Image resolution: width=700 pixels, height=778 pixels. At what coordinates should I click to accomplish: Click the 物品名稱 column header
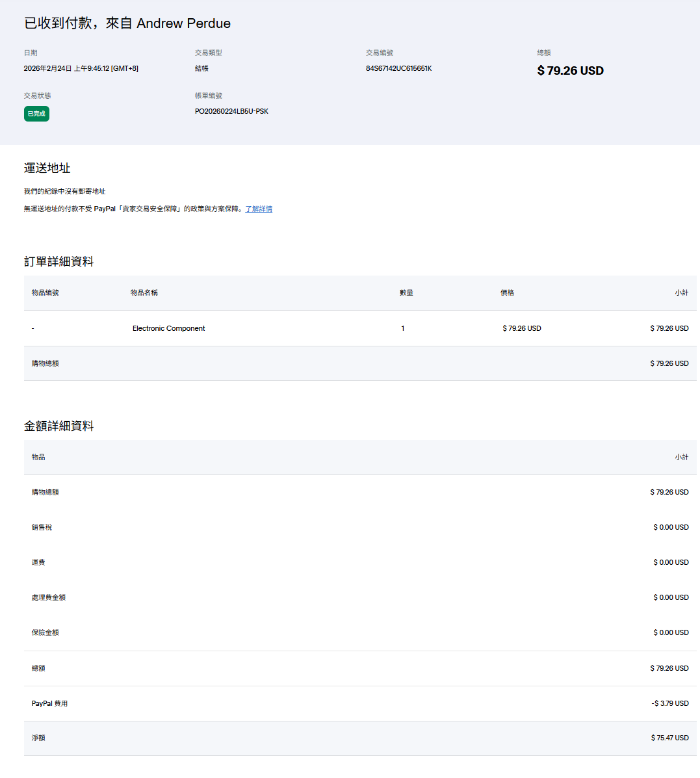point(144,292)
